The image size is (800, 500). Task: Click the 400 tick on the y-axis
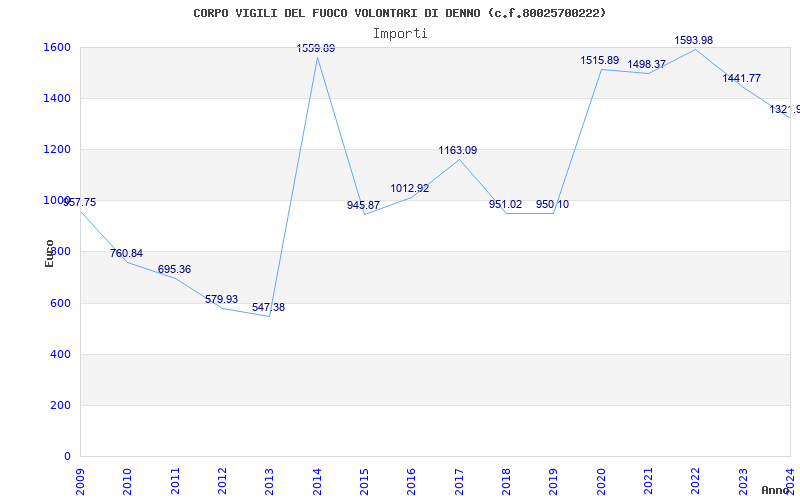(60, 354)
